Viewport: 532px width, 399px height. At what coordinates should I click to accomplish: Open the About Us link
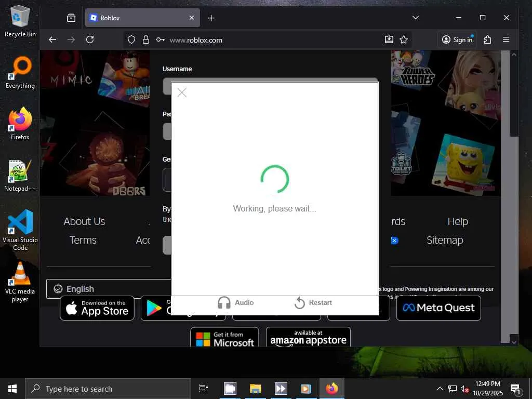click(84, 221)
